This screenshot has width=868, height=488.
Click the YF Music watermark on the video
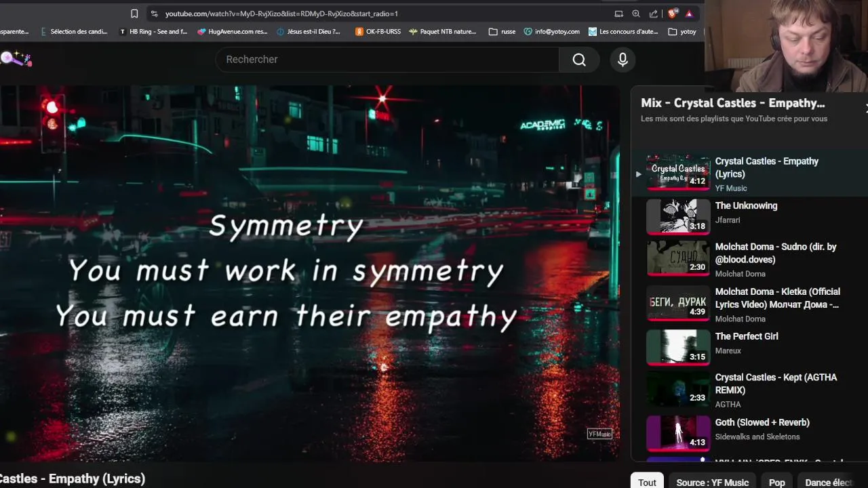coord(599,434)
